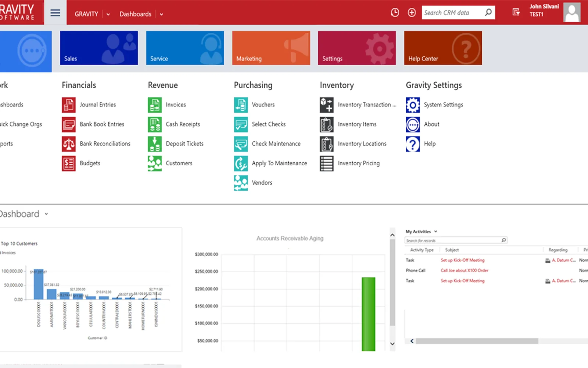Expand the My Activities view dropdown
Image resolution: width=588 pixels, height=368 pixels.
(436, 231)
